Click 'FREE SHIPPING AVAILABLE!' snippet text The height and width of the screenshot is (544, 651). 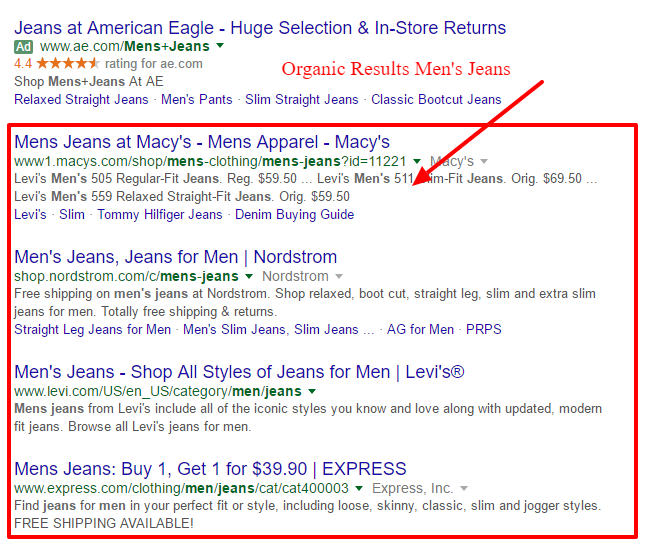104,524
